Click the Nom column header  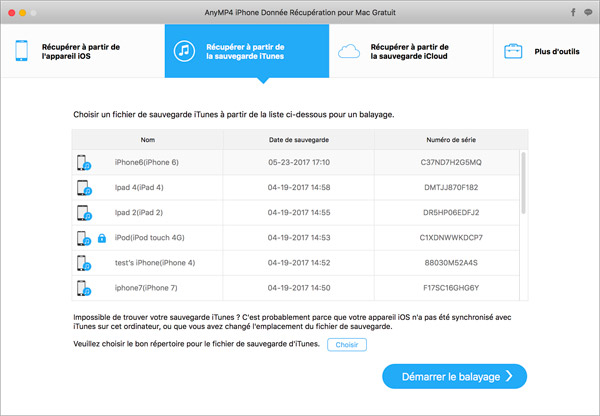click(x=148, y=140)
